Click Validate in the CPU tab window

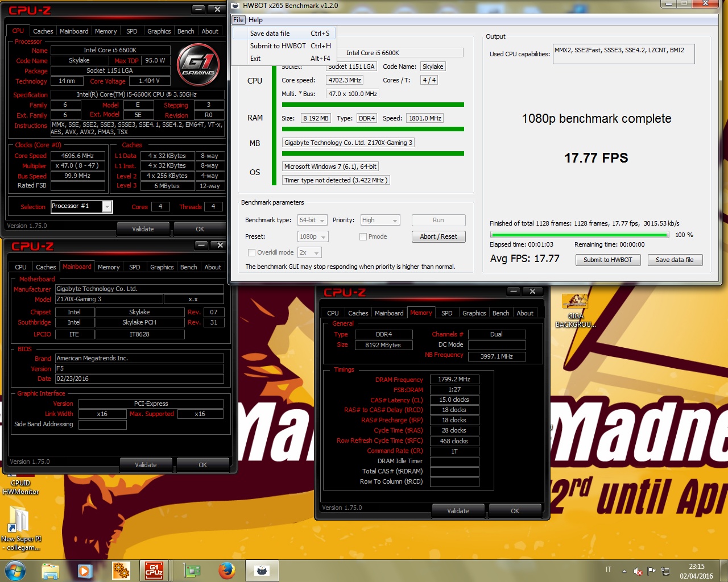click(143, 229)
